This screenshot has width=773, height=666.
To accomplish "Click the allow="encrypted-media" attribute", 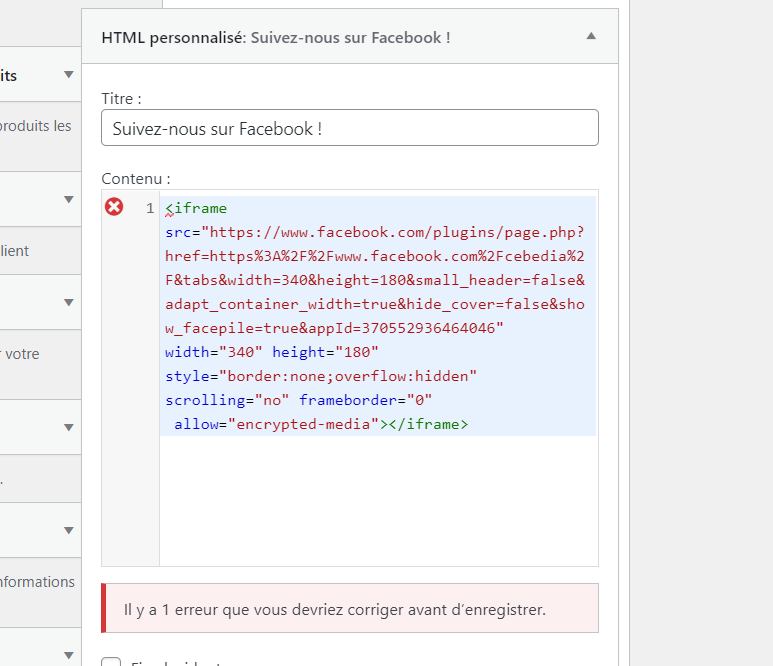I will (276, 424).
